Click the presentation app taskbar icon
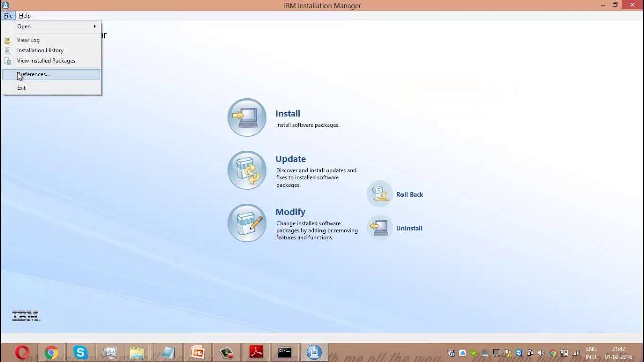The width and height of the screenshot is (644, 362). tap(197, 353)
